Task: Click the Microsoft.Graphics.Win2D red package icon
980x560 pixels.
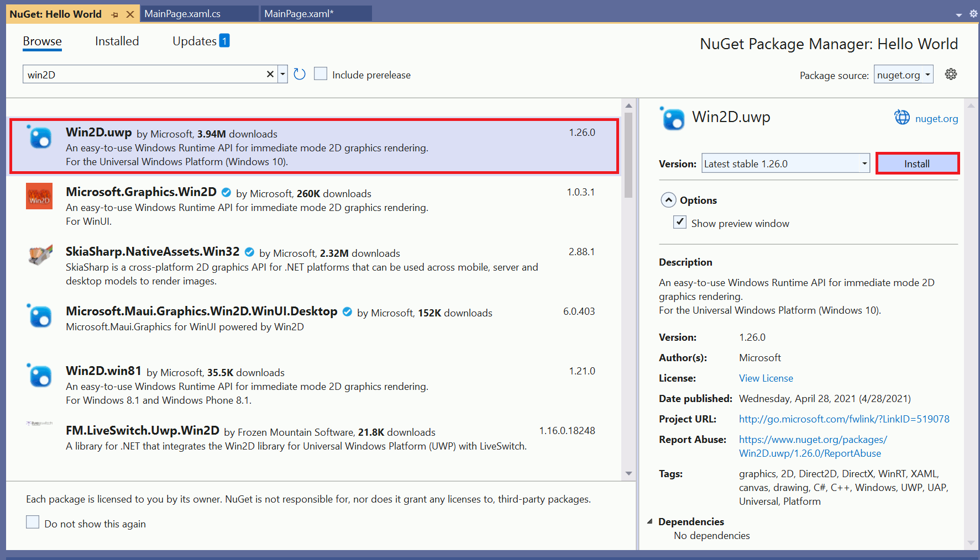Action: (x=39, y=196)
